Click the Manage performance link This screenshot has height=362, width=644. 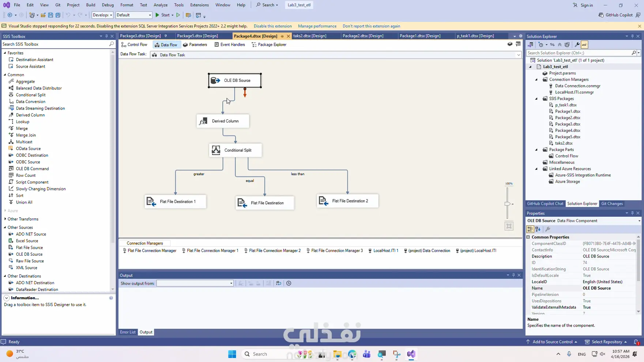[x=317, y=26]
